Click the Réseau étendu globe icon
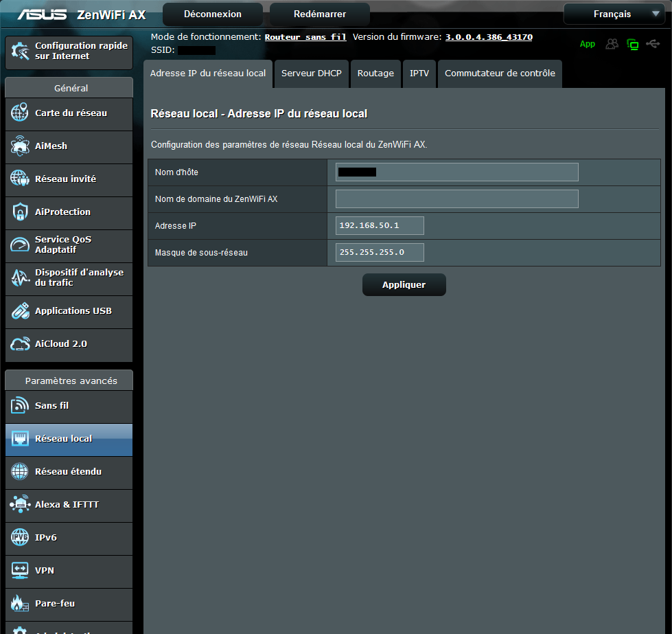This screenshot has width=672, height=634. coord(20,471)
